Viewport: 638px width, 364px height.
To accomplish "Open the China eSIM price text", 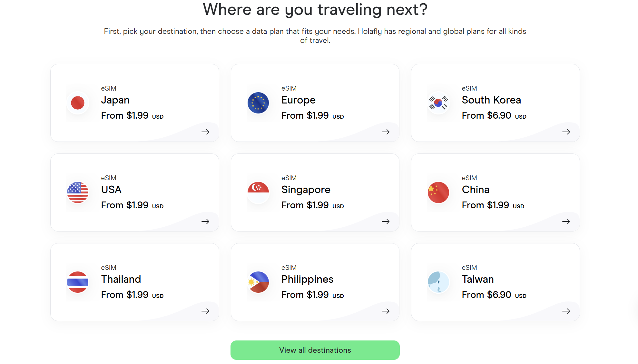I will (493, 205).
